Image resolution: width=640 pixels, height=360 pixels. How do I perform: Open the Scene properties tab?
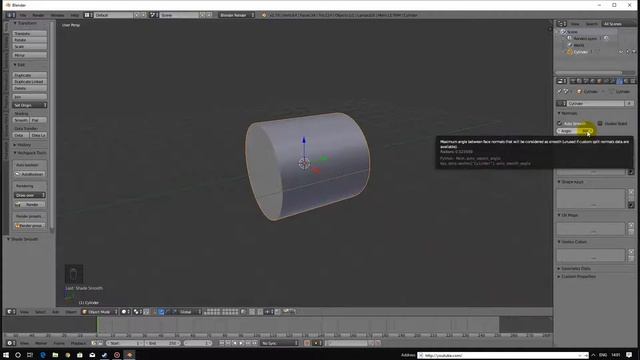coord(586,81)
